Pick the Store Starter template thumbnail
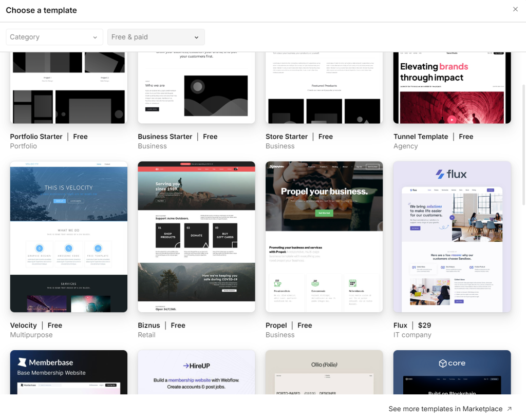The image size is (526, 420). click(x=324, y=87)
